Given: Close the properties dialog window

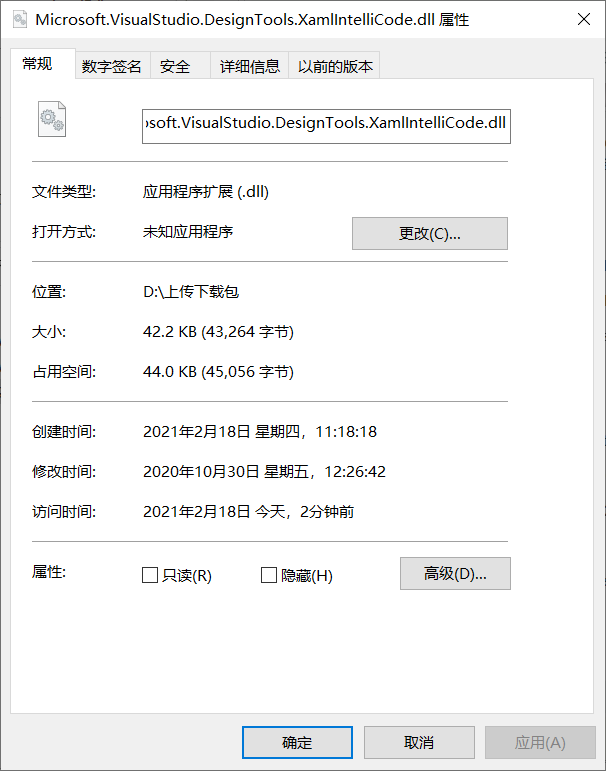Looking at the screenshot, I should point(584,19).
